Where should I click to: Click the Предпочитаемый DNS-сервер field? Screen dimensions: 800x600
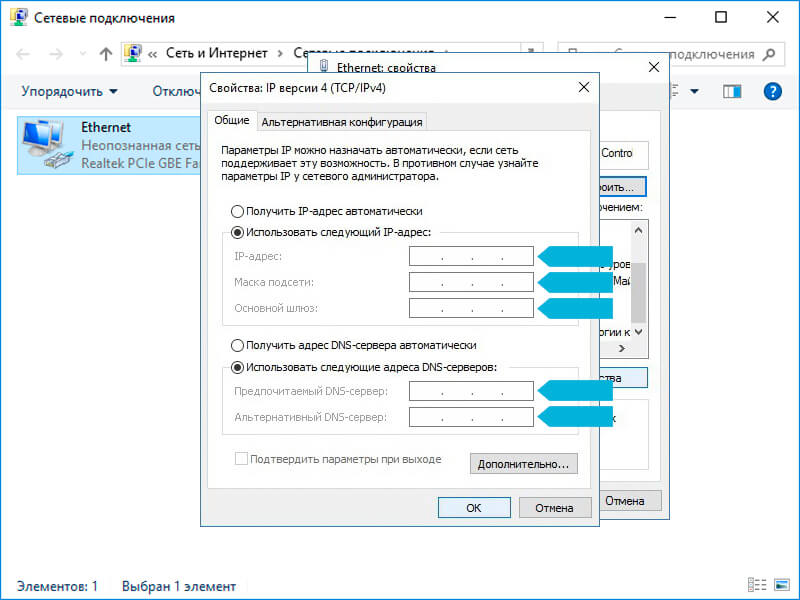pos(471,391)
